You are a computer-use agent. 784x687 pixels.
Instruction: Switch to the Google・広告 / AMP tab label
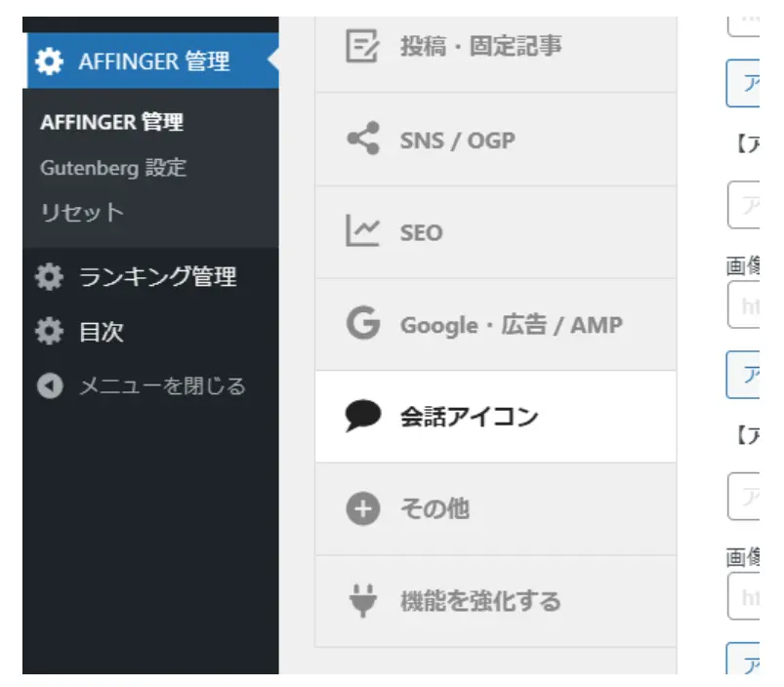[x=511, y=325]
